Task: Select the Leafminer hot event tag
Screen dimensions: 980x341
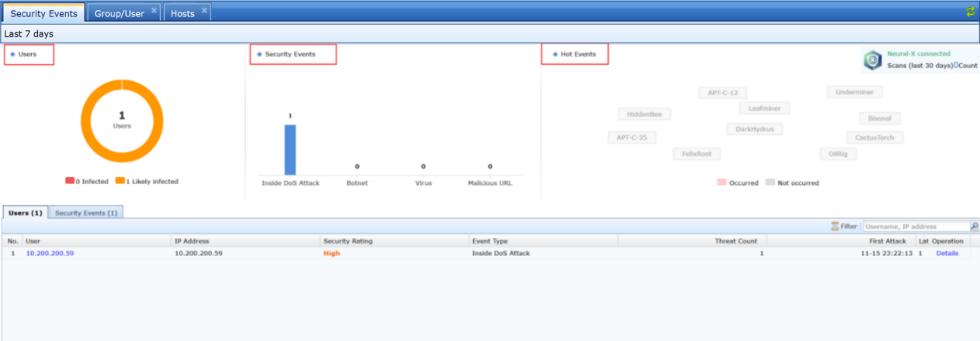Action: click(764, 109)
